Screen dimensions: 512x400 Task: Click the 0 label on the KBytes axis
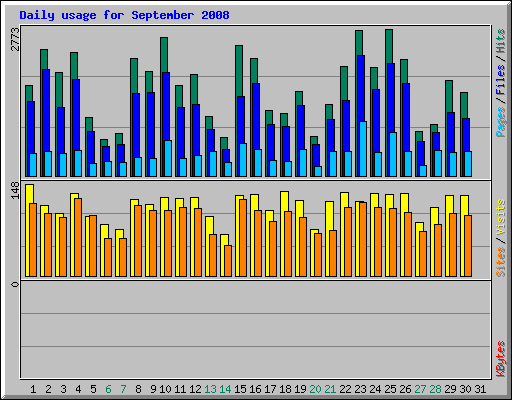[x=15, y=284]
